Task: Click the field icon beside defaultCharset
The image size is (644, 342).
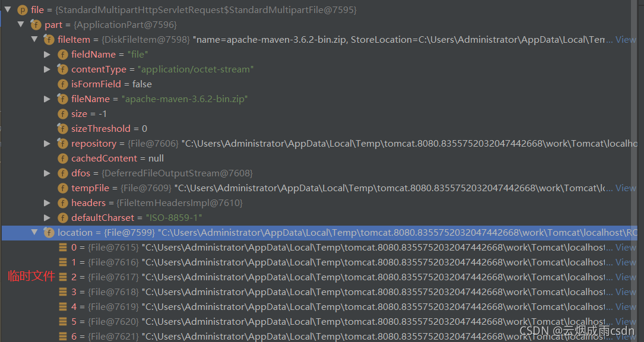Action: pos(63,217)
